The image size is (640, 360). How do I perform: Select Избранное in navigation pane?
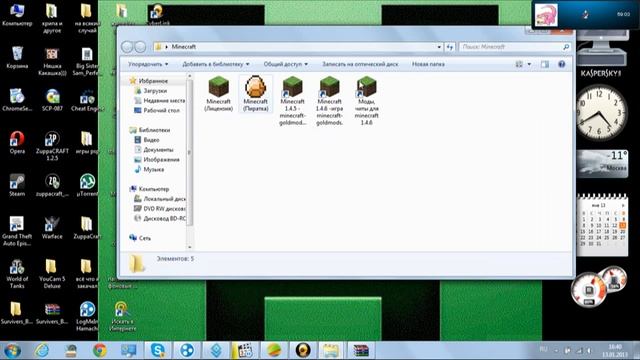153,81
